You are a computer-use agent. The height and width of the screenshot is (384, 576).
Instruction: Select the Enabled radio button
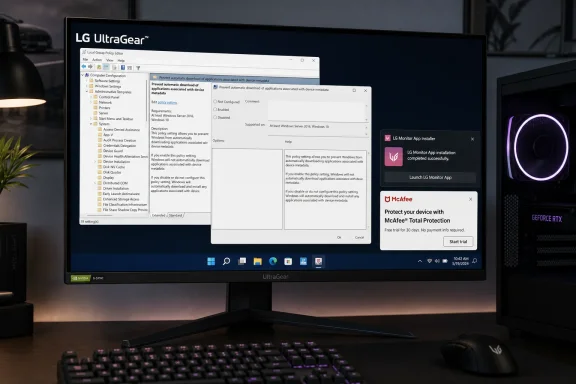(215, 110)
